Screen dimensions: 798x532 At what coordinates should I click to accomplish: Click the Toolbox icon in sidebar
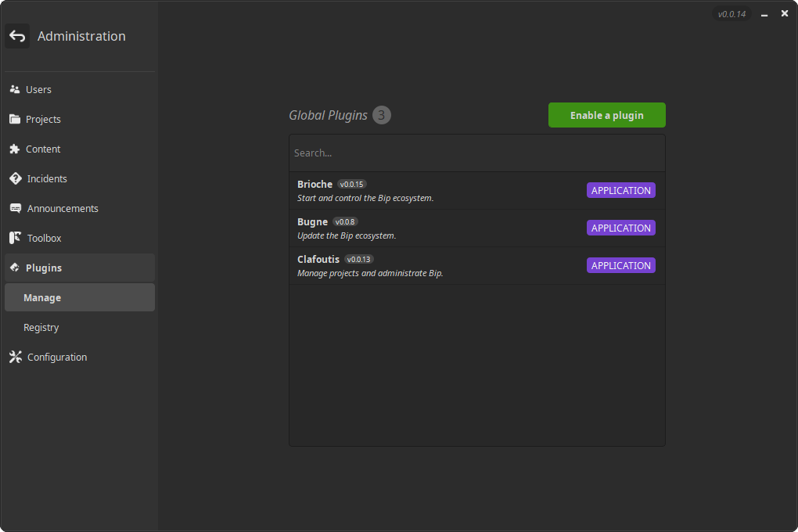(15, 238)
